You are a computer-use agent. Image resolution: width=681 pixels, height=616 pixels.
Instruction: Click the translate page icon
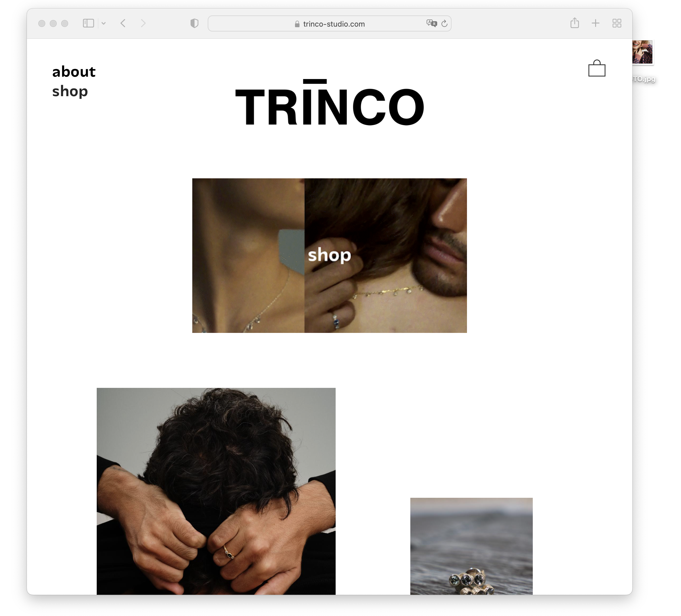(x=431, y=23)
